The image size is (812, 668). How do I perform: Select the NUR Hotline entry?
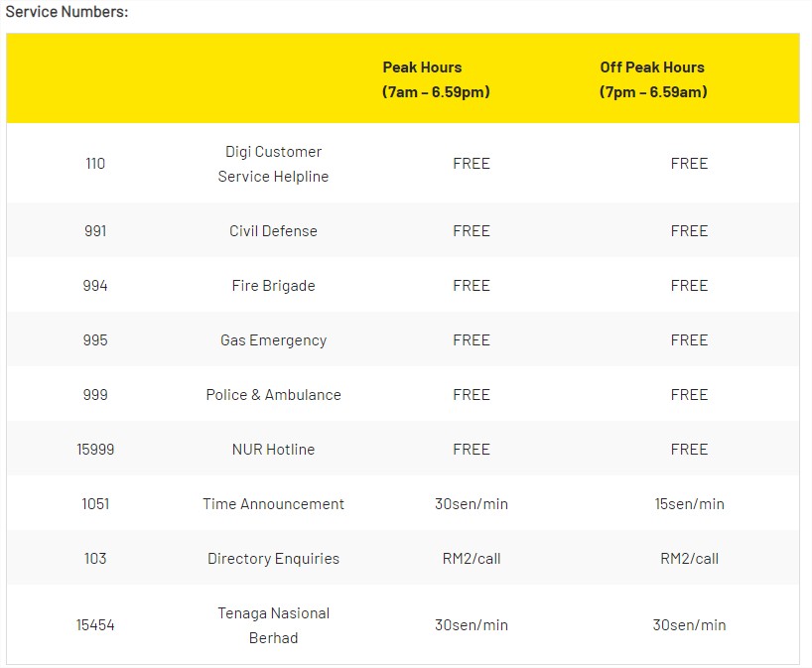point(273,449)
